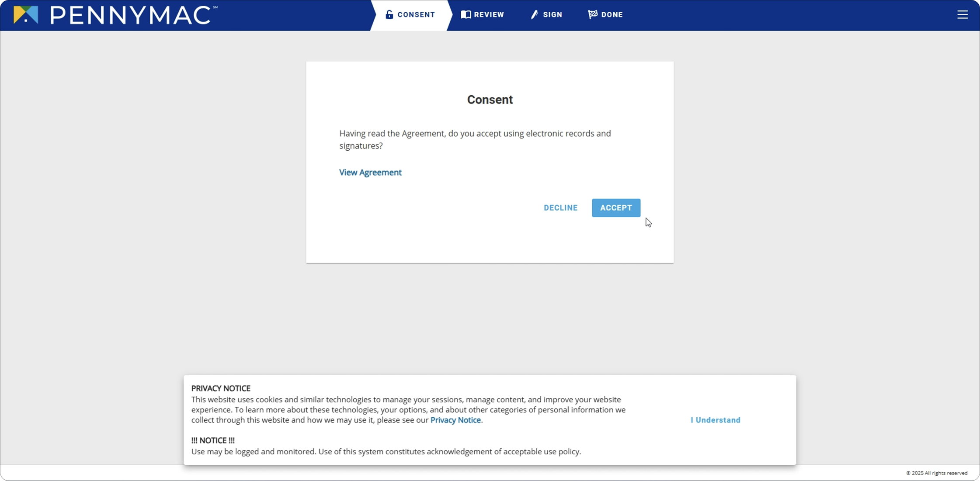Open the hamburger menu
The image size is (980, 481).
click(962, 15)
